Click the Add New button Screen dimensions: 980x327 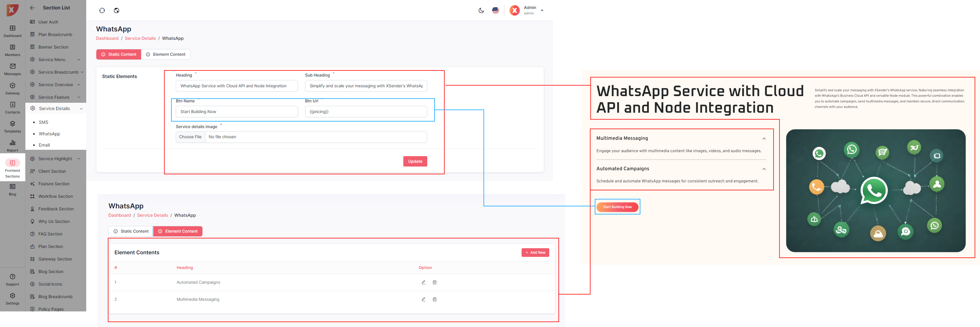pyautogui.click(x=535, y=252)
